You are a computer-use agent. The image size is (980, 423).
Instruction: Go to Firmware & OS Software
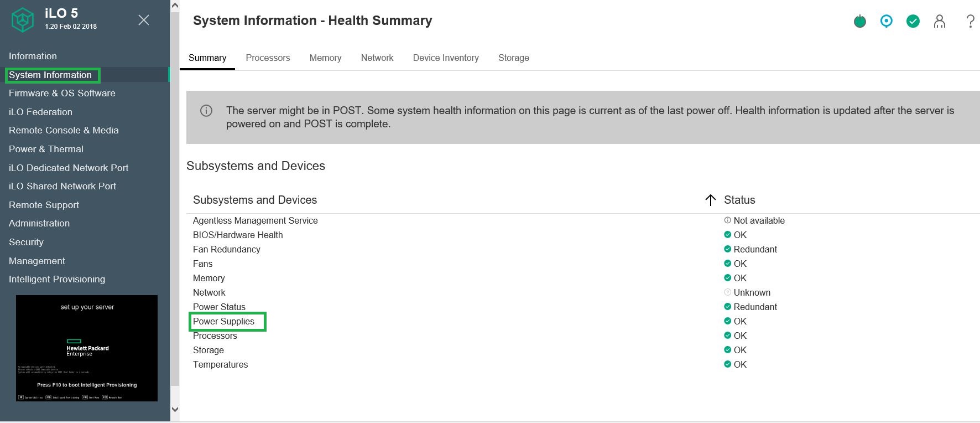click(x=62, y=93)
